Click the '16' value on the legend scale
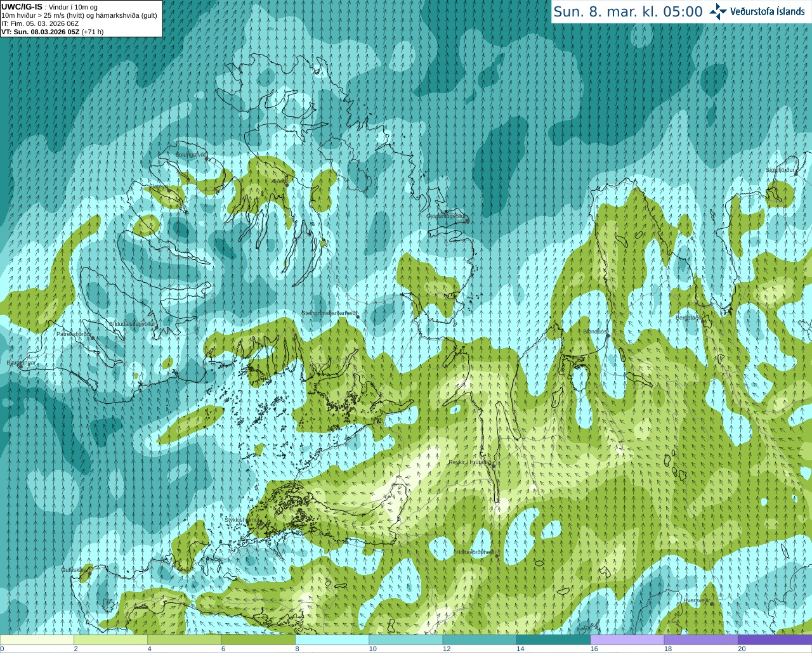This screenshot has height=653, width=812. (x=594, y=649)
